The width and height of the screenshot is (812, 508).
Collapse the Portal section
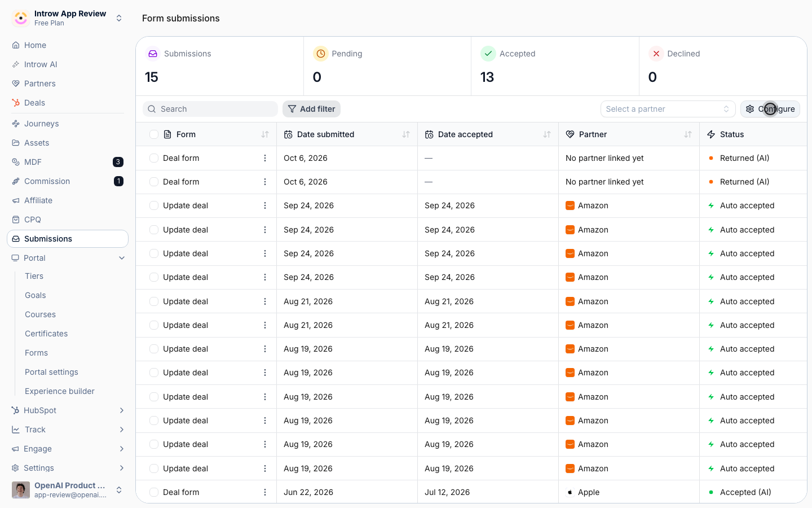click(122, 258)
